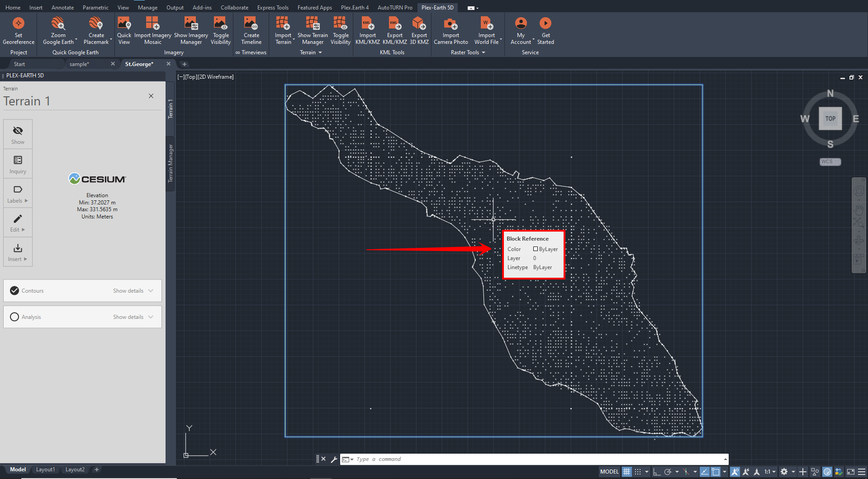Click the Set Georeference tool
The image size is (868, 479).
[19, 31]
